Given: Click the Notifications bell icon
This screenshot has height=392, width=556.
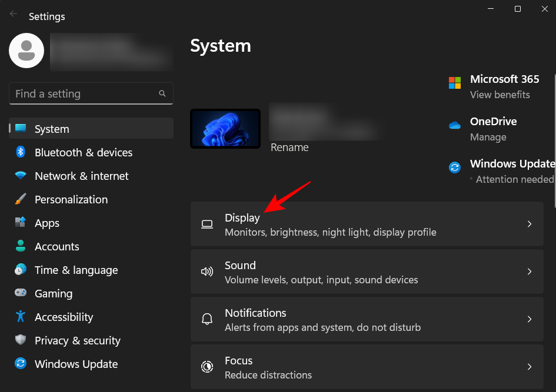Looking at the screenshot, I should [207, 319].
